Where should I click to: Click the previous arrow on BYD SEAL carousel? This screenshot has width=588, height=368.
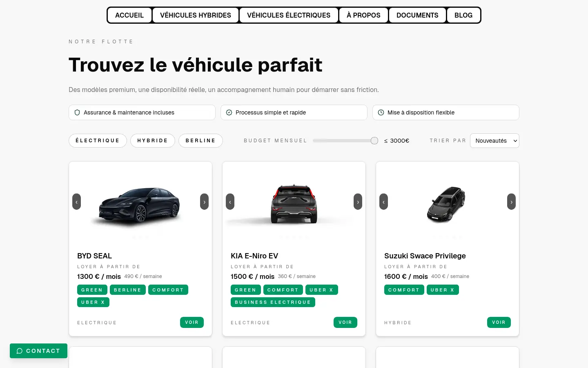point(76,202)
